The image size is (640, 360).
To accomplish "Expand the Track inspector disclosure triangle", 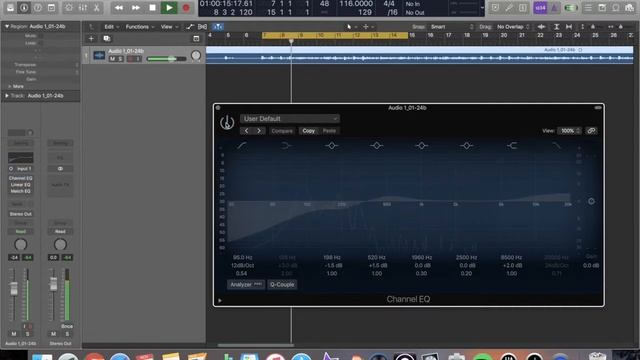I will (x=7, y=96).
